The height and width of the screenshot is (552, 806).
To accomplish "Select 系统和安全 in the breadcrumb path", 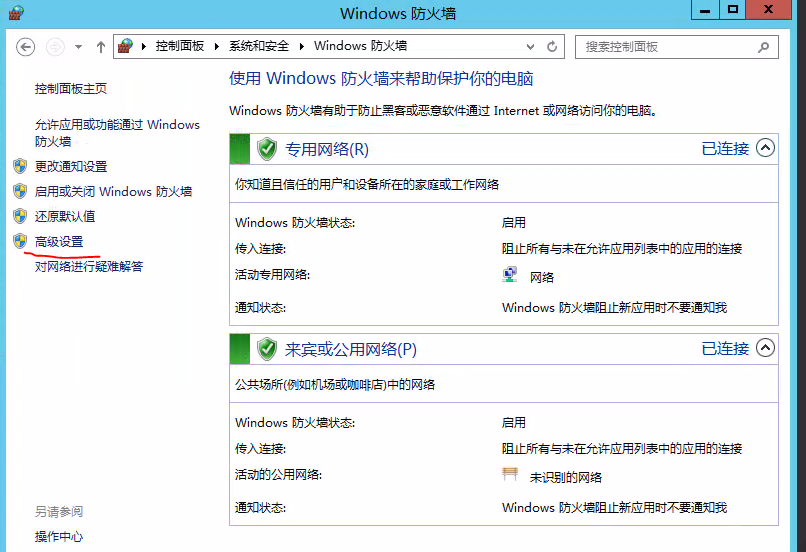I will (259, 46).
